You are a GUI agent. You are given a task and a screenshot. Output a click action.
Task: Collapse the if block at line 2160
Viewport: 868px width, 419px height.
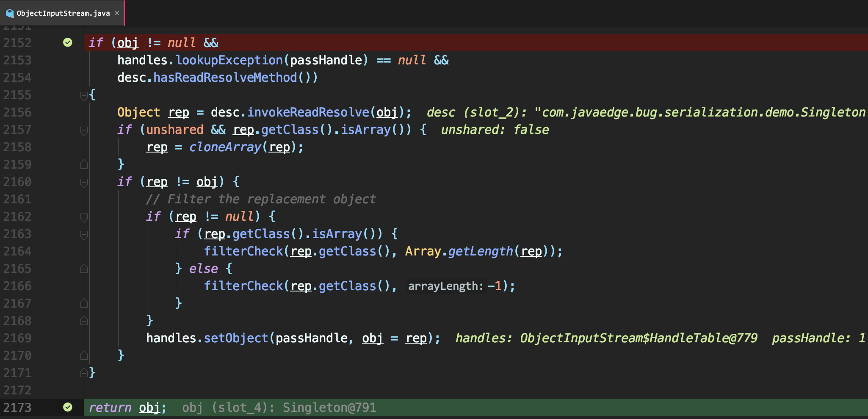(84, 183)
